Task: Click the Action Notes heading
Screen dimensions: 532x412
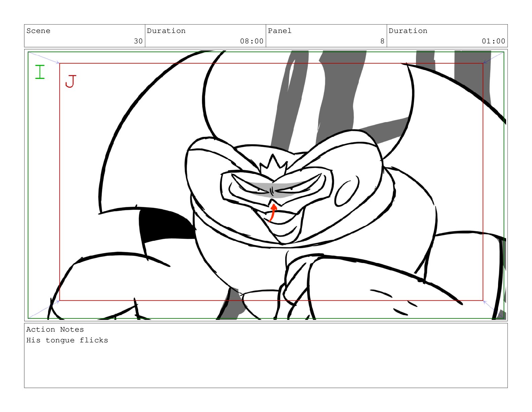Action: pos(55,330)
